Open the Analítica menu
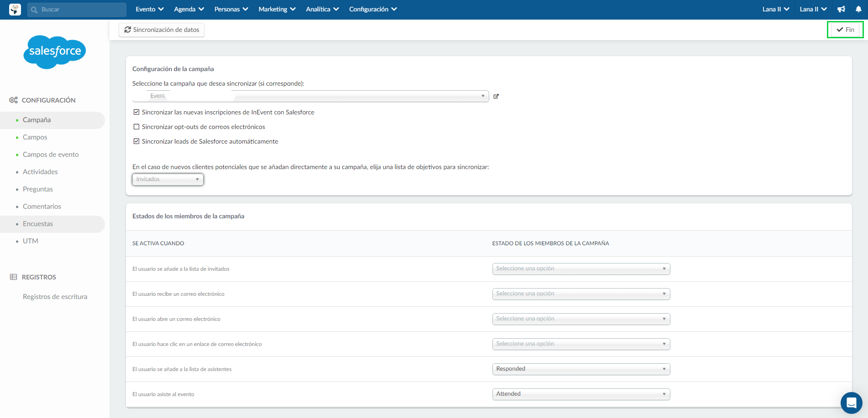868x418 pixels. click(322, 9)
